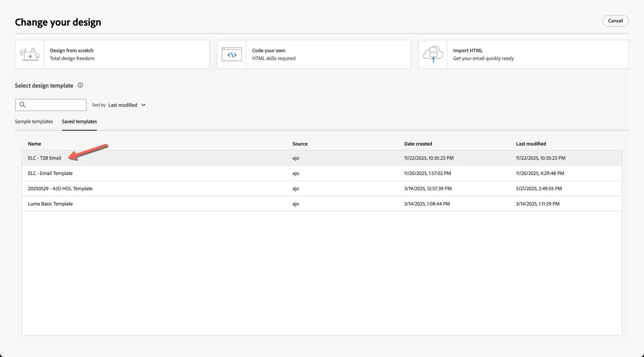644x357 pixels.
Task: Select the ELC - Email Template row
Action: pyautogui.click(x=322, y=173)
